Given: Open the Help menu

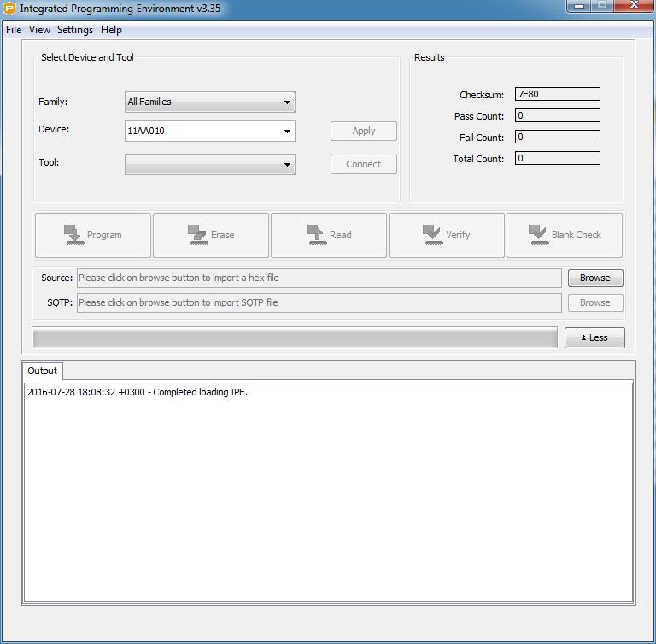Looking at the screenshot, I should (x=111, y=30).
